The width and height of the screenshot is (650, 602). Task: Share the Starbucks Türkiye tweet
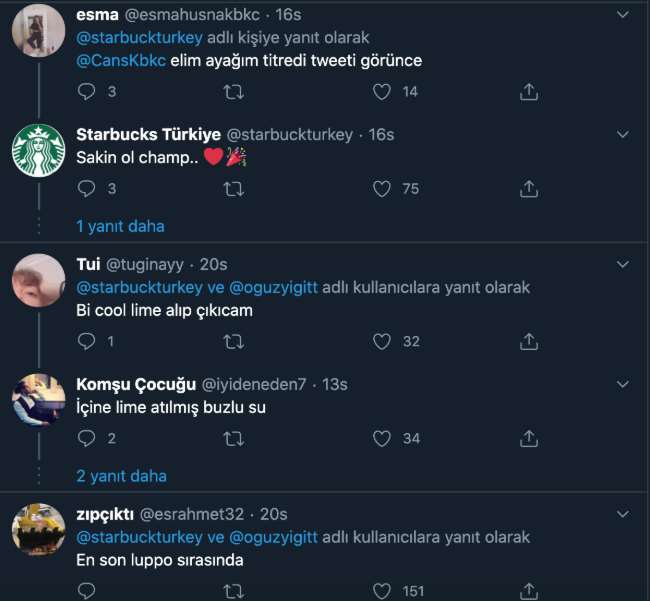tap(529, 188)
